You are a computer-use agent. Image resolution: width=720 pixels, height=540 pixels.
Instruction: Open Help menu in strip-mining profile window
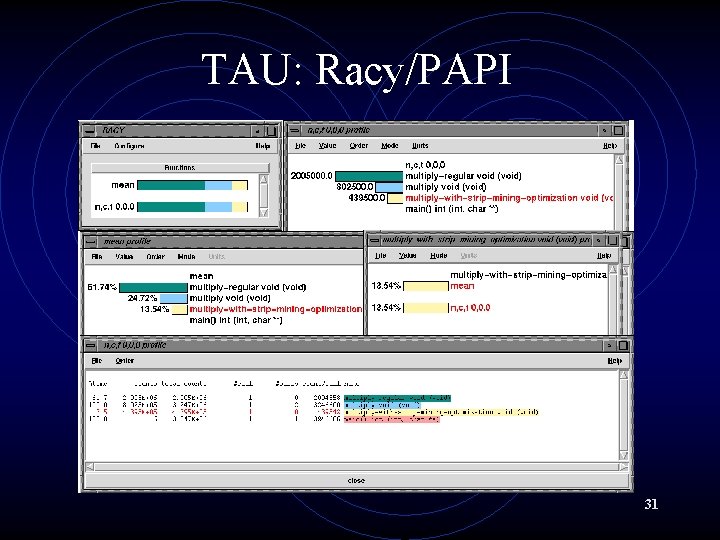(604, 255)
